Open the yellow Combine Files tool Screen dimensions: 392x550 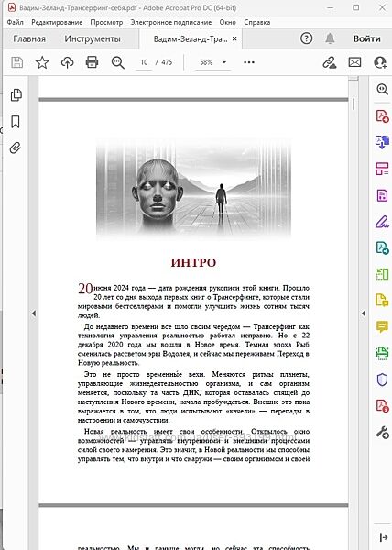tap(382, 301)
